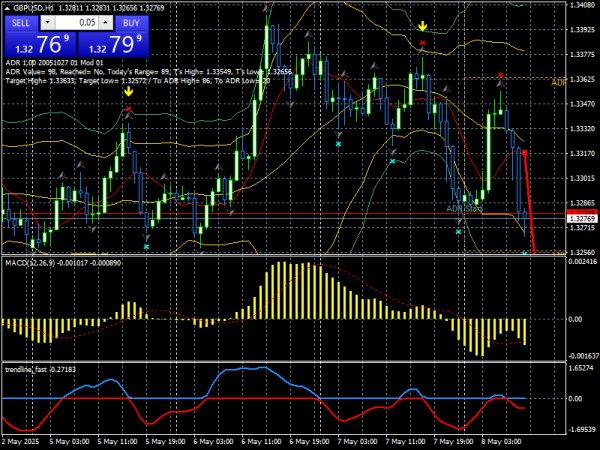Image resolution: width=600 pixels, height=450 pixels.
Task: Select cyan cross marker below the ADR Start label
Action: coord(458,232)
